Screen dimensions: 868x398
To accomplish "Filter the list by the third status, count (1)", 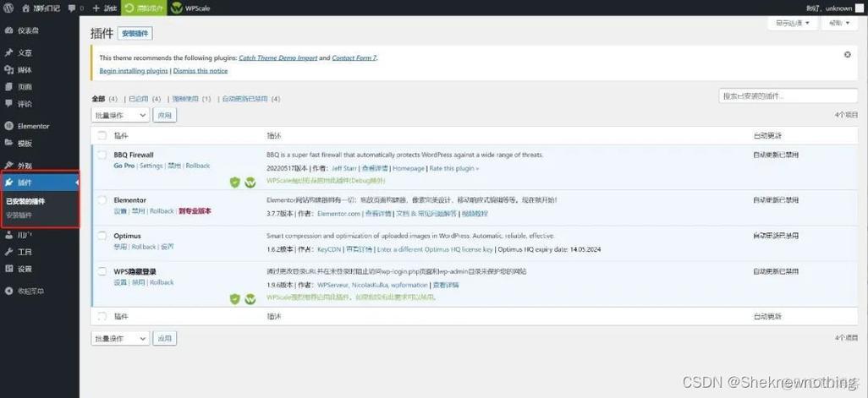I will coord(185,99).
